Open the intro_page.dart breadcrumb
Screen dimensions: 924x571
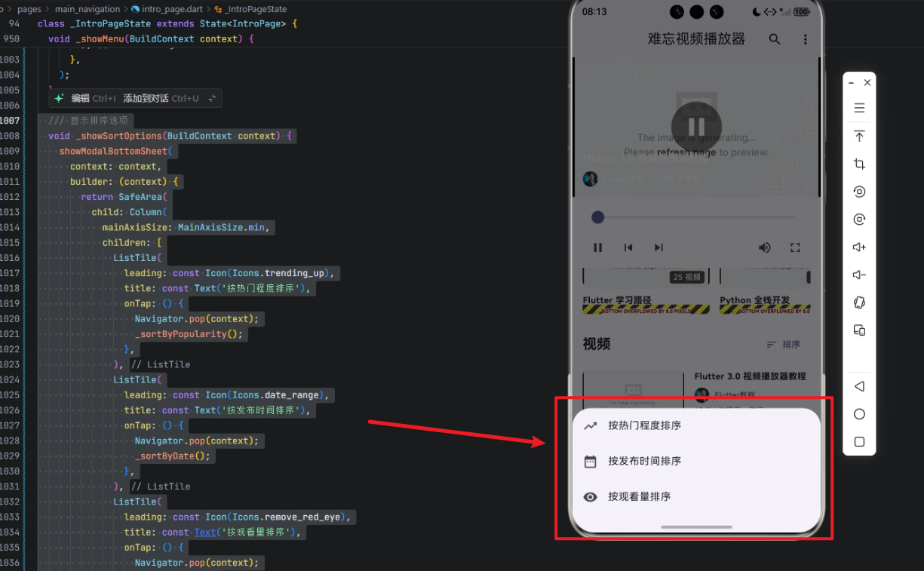pyautogui.click(x=168, y=9)
